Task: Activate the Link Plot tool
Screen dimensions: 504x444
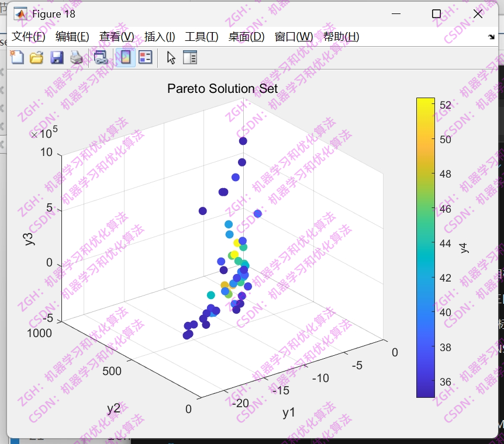Action: click(101, 57)
